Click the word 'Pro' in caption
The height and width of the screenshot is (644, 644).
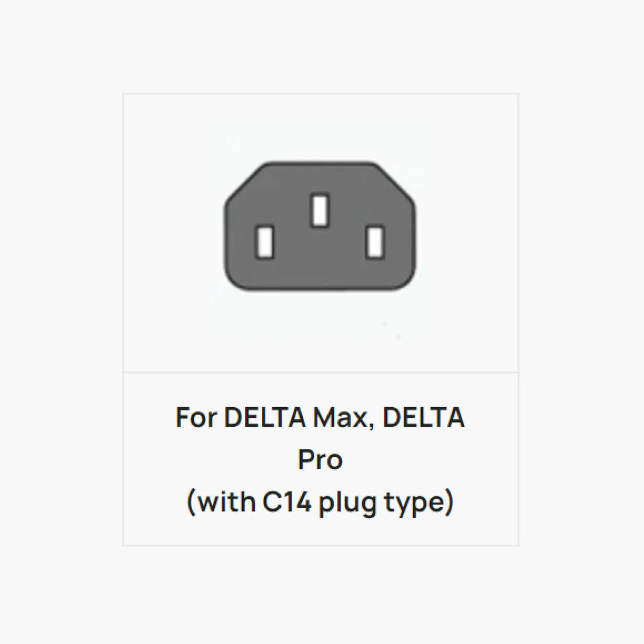click(x=320, y=460)
